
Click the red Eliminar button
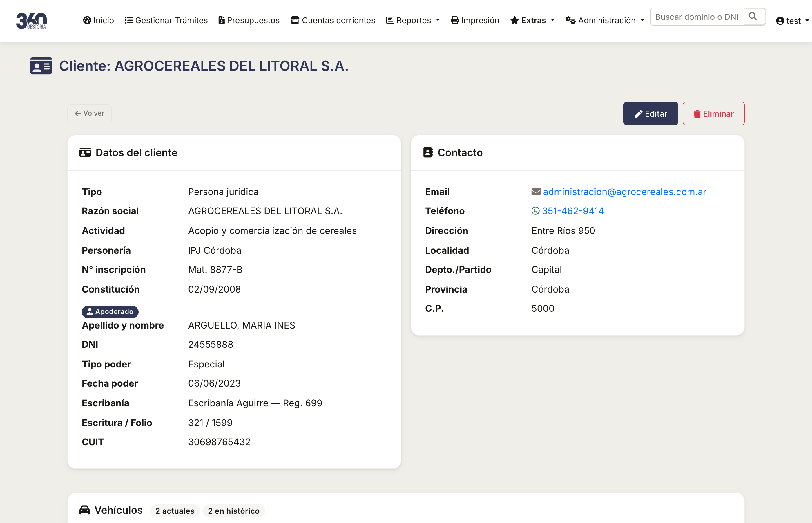(x=713, y=113)
